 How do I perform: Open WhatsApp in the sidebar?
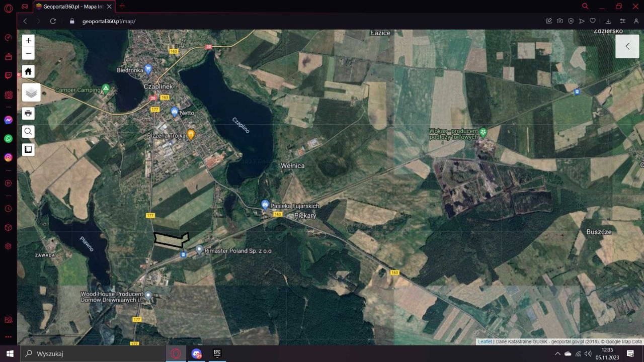click(x=8, y=139)
